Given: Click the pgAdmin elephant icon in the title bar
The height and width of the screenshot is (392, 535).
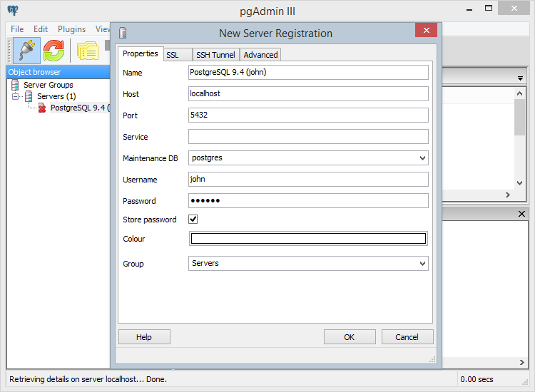Looking at the screenshot, I should [x=12, y=10].
